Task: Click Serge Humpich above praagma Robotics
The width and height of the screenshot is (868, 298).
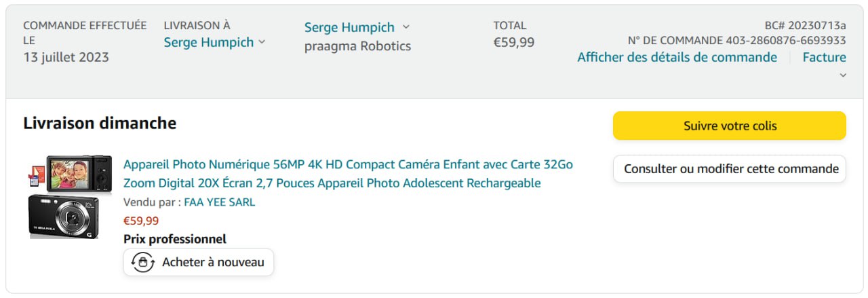Action: (349, 27)
